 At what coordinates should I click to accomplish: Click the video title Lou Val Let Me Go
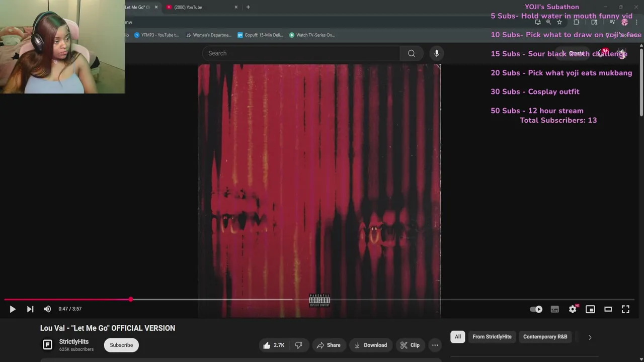pos(108,328)
